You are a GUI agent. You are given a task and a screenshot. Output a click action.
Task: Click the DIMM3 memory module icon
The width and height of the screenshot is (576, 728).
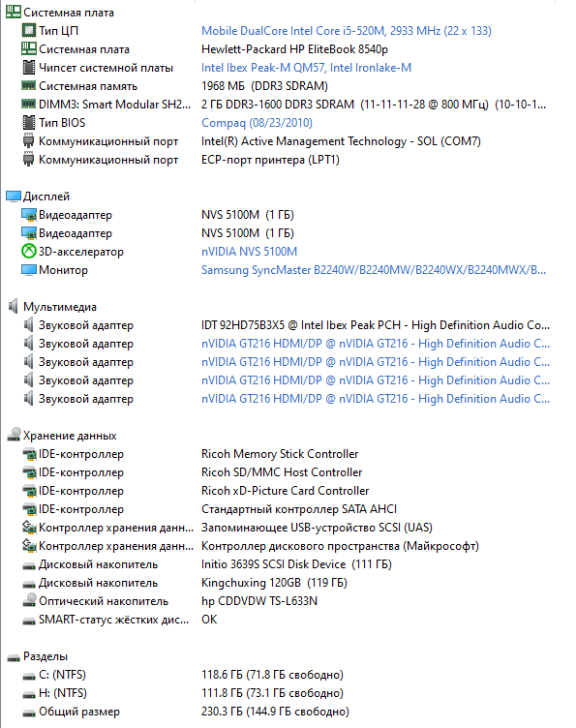[x=29, y=104]
